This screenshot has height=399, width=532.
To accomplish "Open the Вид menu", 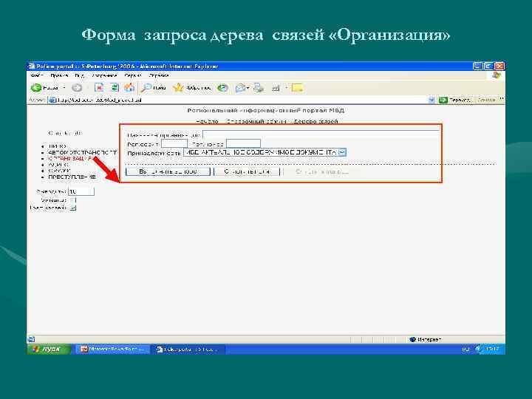I will pyautogui.click(x=80, y=75).
